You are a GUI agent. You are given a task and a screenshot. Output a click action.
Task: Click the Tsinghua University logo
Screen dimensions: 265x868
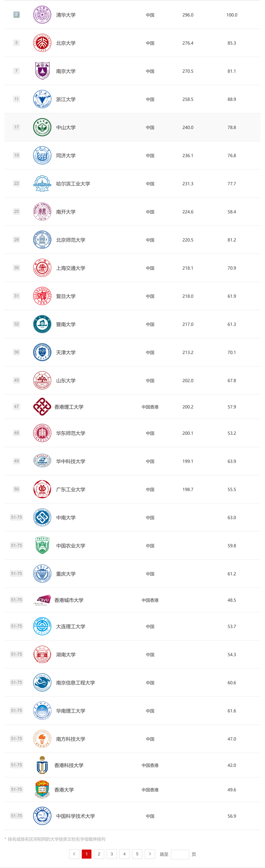pyautogui.click(x=42, y=15)
